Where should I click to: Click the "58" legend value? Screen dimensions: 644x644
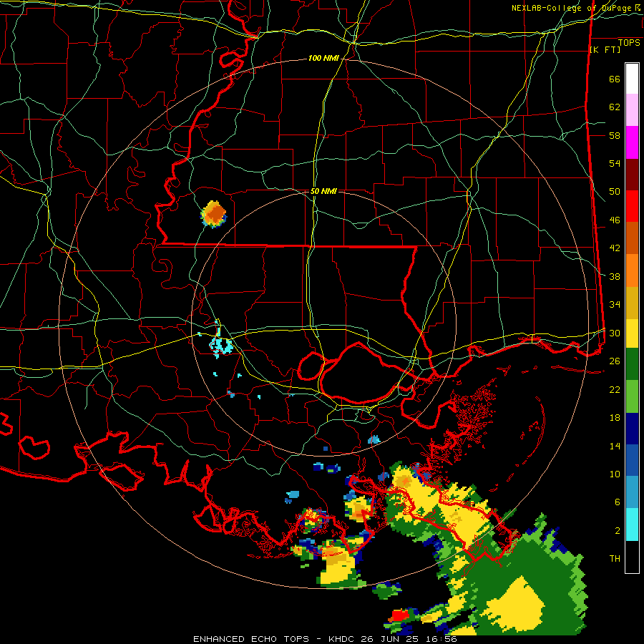(615, 135)
